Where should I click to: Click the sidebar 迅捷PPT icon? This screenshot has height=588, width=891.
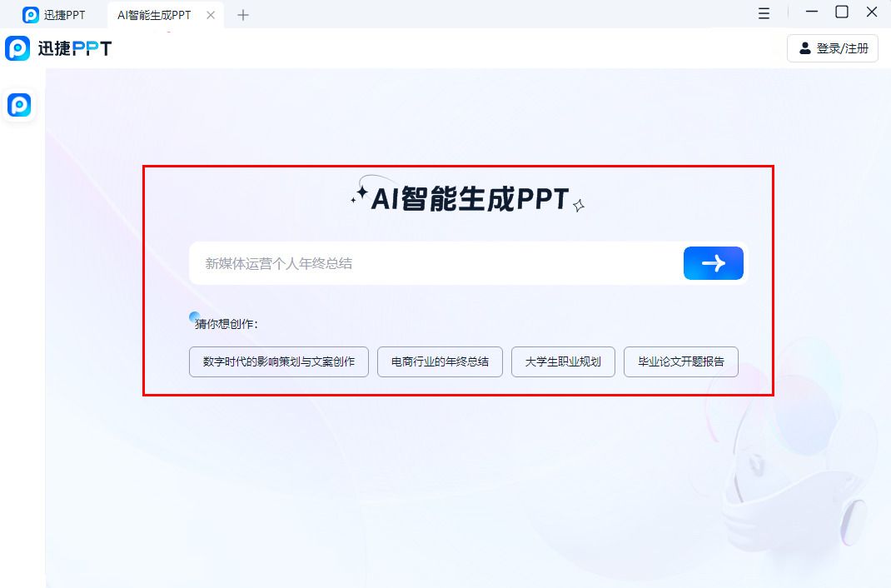coord(19,105)
